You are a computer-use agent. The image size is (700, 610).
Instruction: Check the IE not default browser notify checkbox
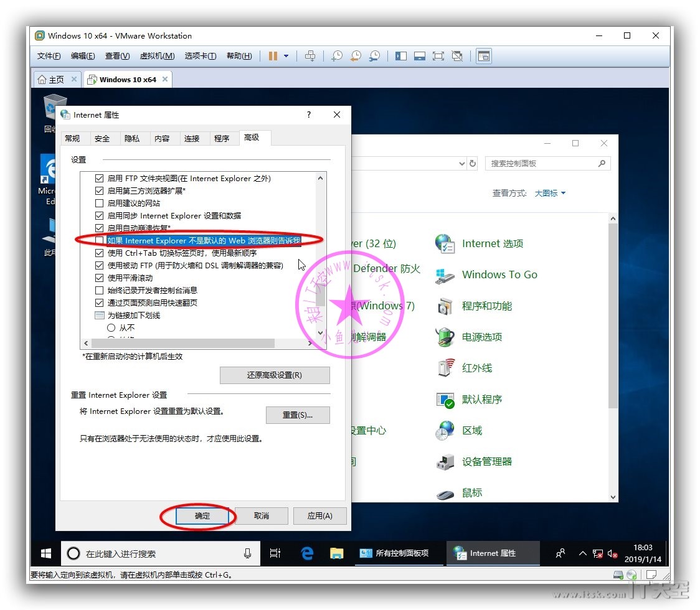pyautogui.click(x=100, y=240)
